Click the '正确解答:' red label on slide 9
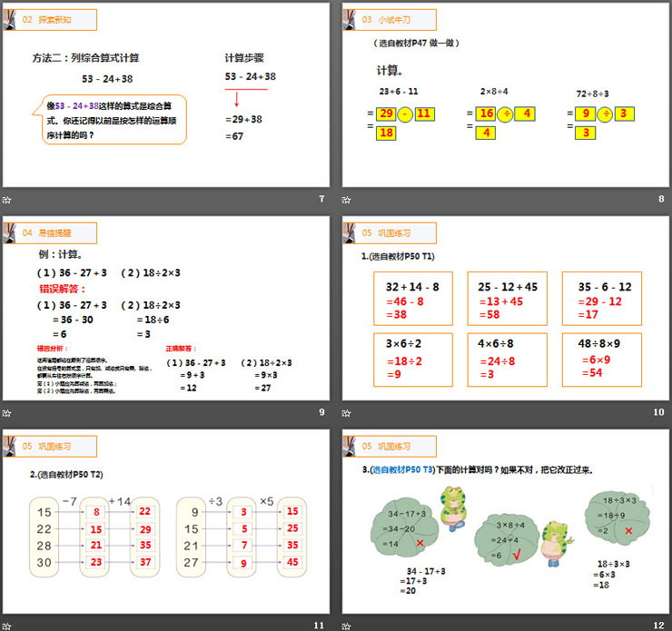 (x=181, y=349)
